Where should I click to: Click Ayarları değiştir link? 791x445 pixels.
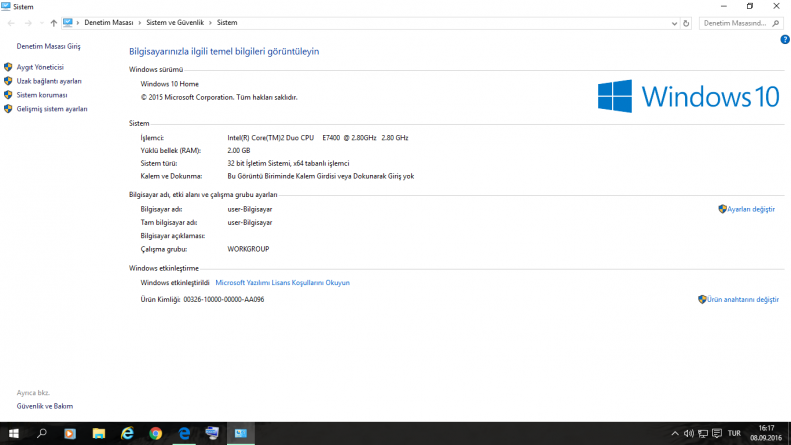point(751,209)
